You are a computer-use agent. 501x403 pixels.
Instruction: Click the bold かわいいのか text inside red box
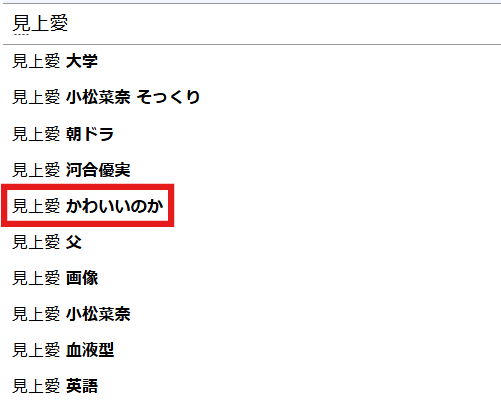(114, 206)
